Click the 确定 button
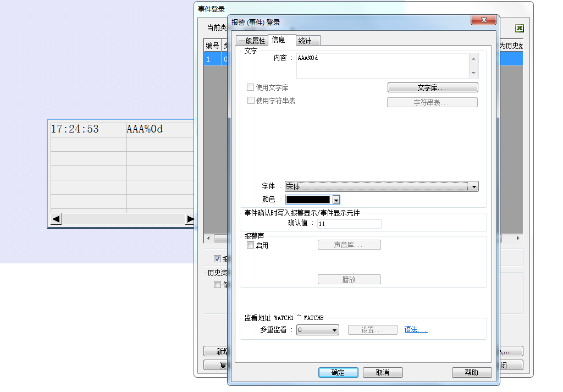The image size is (563, 392). click(x=338, y=372)
